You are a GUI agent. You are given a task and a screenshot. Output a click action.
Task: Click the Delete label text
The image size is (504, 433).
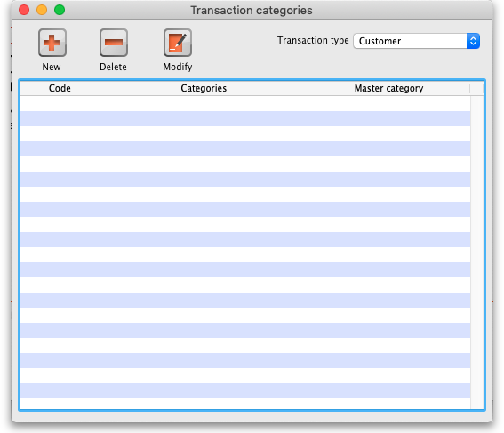113,67
